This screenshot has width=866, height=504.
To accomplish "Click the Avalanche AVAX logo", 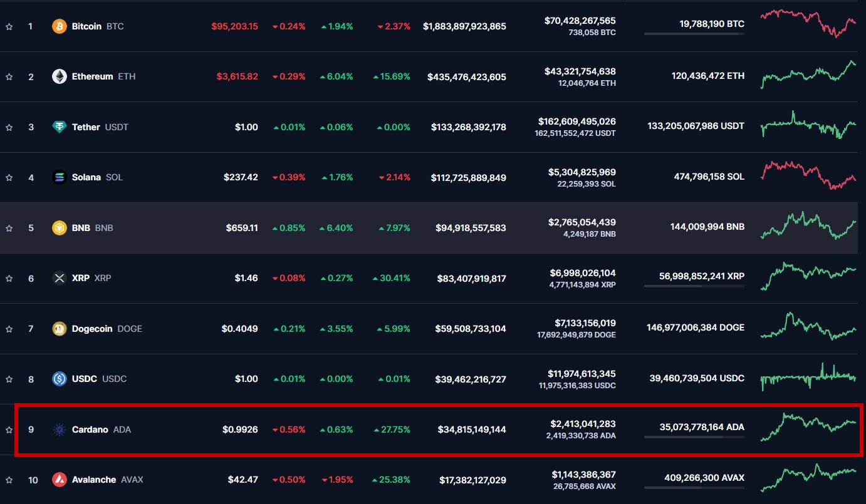I will 60,480.
